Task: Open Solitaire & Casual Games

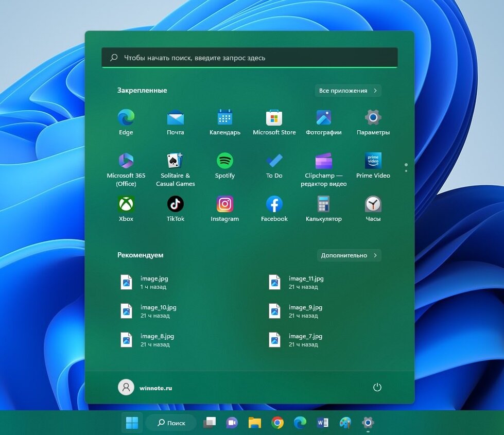Action: 176,170
